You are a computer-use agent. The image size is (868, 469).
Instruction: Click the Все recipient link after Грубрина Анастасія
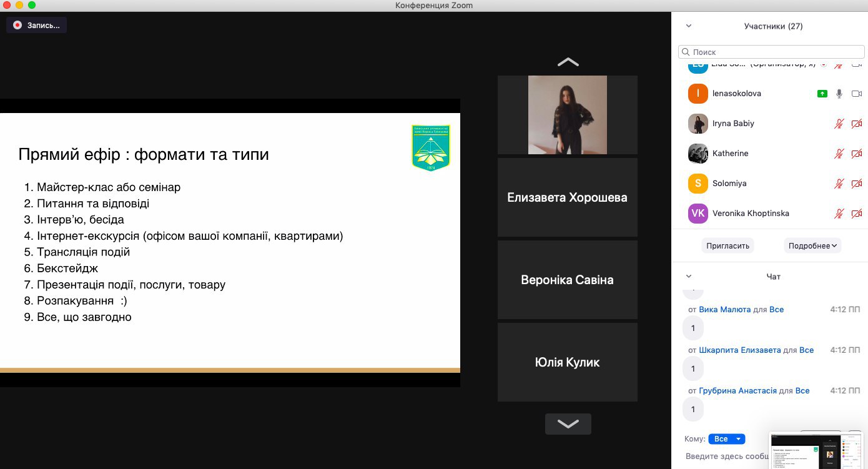click(x=802, y=391)
